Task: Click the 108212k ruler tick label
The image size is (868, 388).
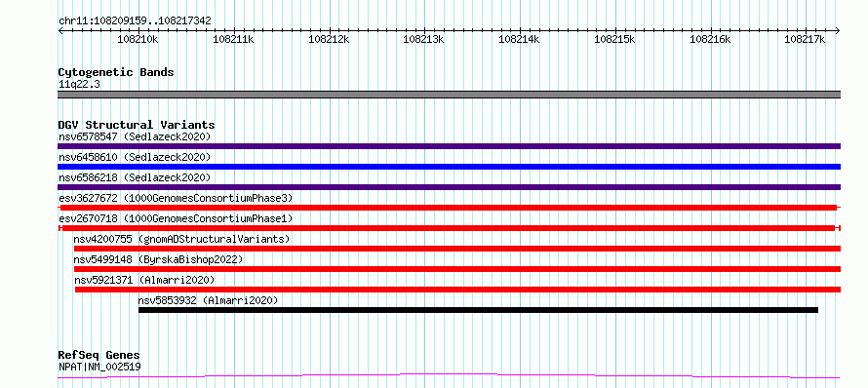Action: (329, 39)
